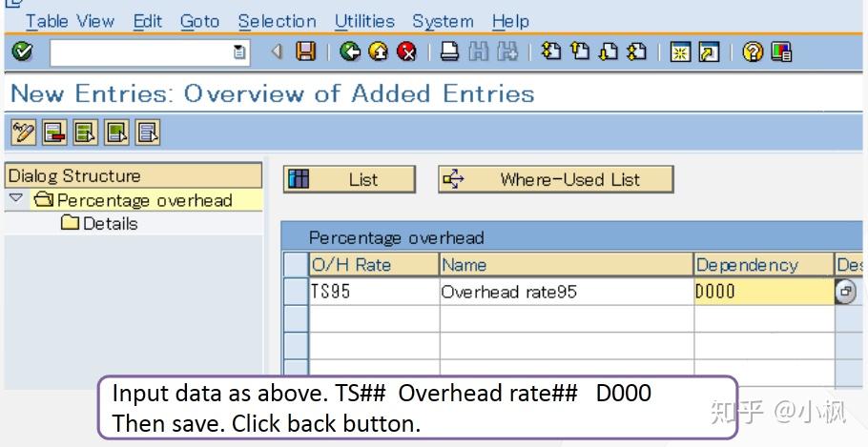
Task: Open Help with the question mark icon
Action: click(x=753, y=52)
